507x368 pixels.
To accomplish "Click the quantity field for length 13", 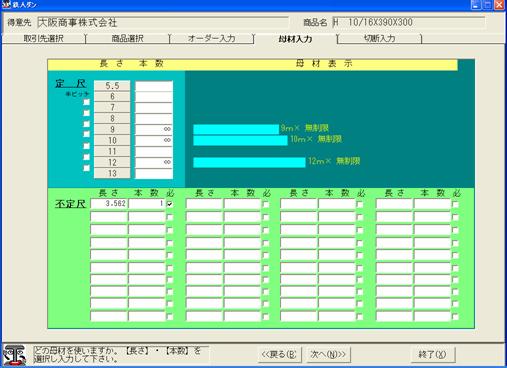I will click(x=154, y=173).
